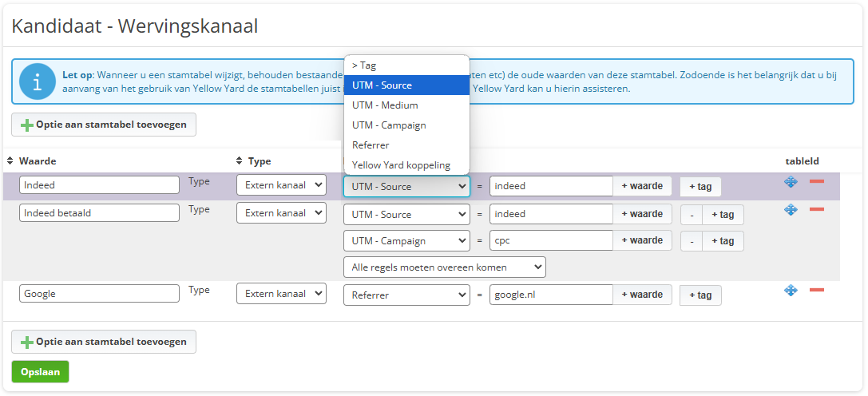Open the Type dropdown for Indeed row

pos(281,185)
